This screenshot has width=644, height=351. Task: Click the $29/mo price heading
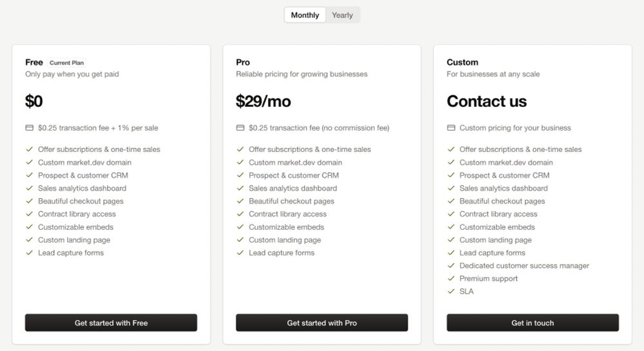coord(263,101)
